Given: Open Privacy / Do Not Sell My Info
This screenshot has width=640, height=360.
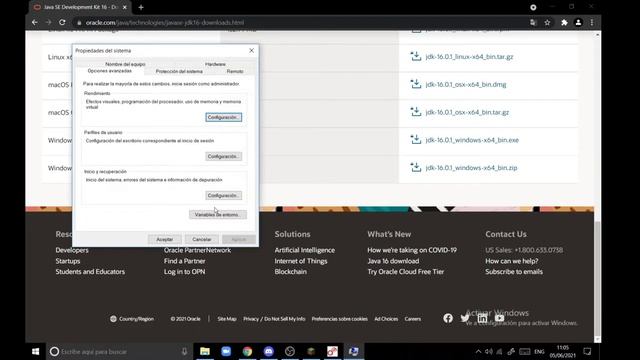Looking at the screenshot, I should pyautogui.click(x=274, y=319).
